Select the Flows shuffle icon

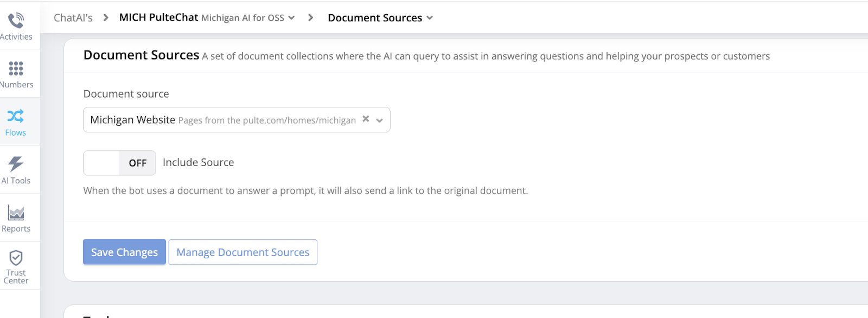pos(16,116)
